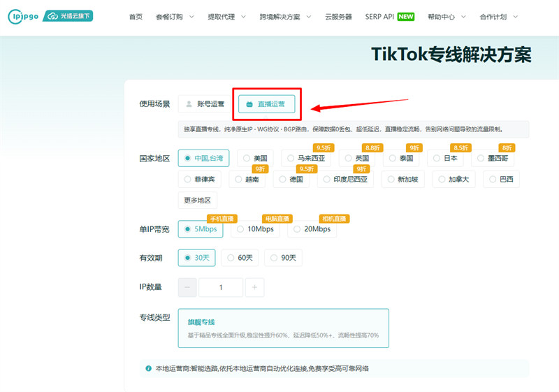
Task: Select the 德国 region radio
Action: pos(291,180)
